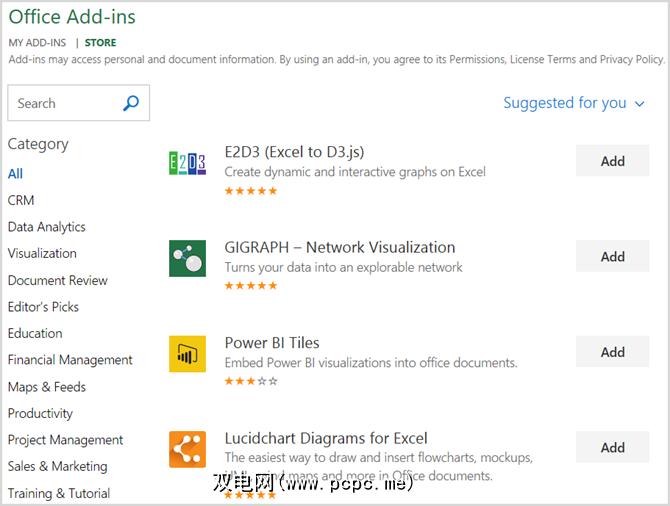The height and width of the screenshot is (506, 670).
Task: Add the E2D3 add-in
Action: click(x=612, y=161)
